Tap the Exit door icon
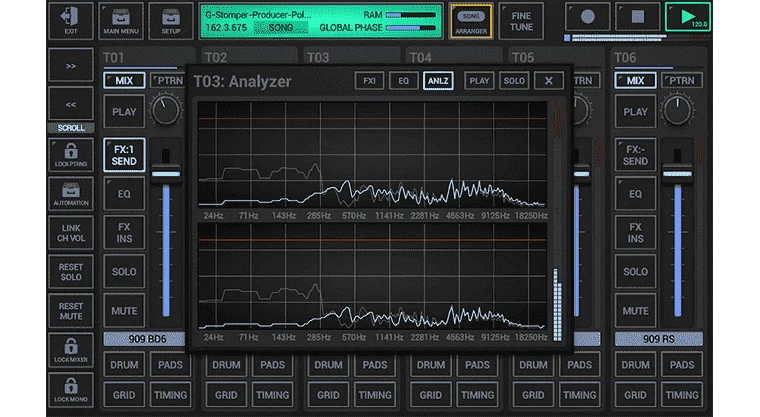The image size is (760, 417). 71,21
